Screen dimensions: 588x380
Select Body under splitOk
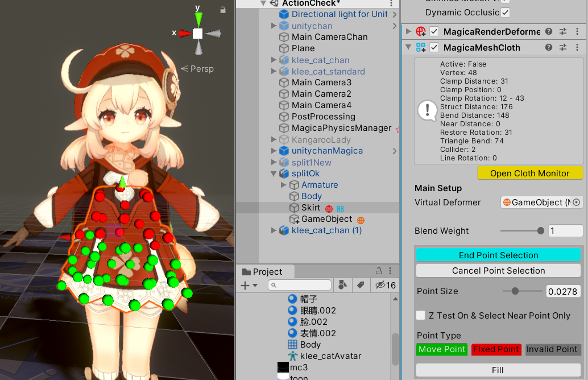coord(311,196)
